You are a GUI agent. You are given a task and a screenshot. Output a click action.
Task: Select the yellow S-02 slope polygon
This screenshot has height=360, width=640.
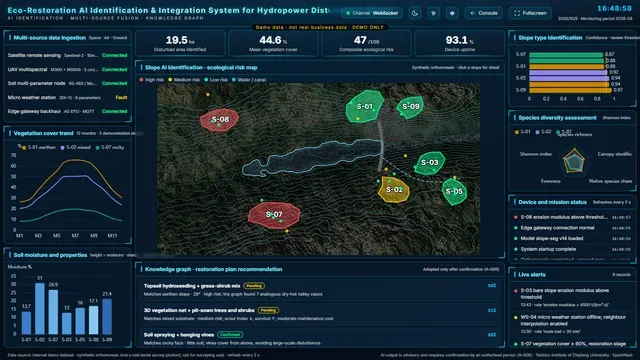click(394, 189)
